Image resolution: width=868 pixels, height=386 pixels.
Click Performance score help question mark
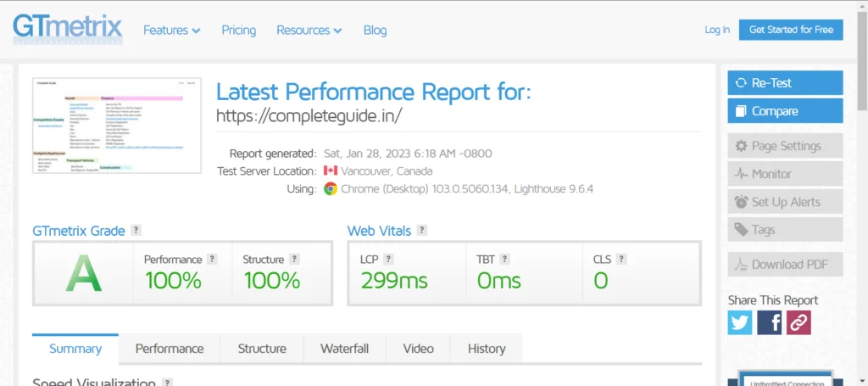click(x=211, y=259)
